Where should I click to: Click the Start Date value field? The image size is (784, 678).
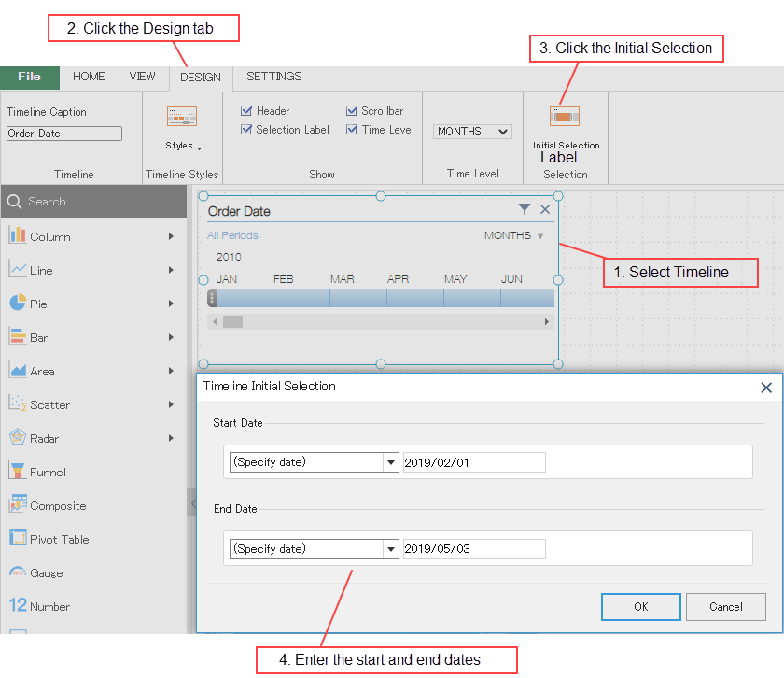pos(473,462)
